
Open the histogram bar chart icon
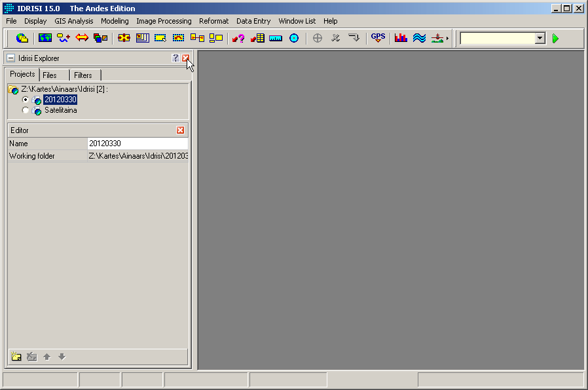click(401, 38)
